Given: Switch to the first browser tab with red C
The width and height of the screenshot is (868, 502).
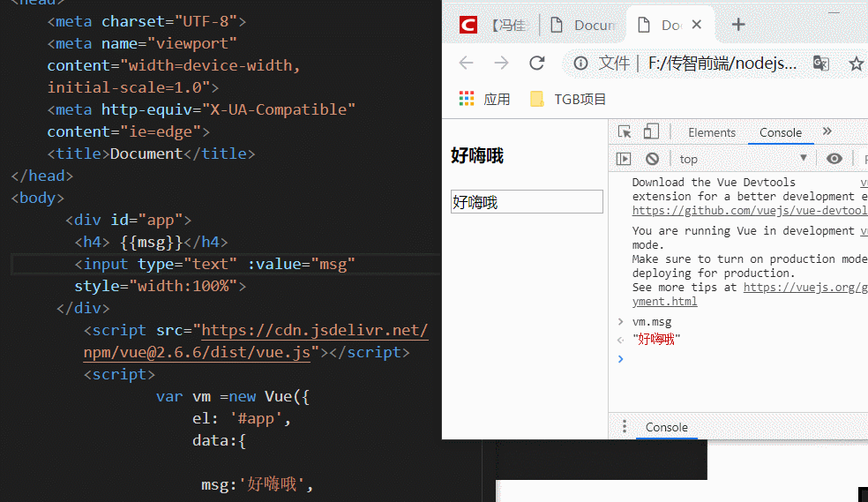Looking at the screenshot, I should tap(493, 25).
